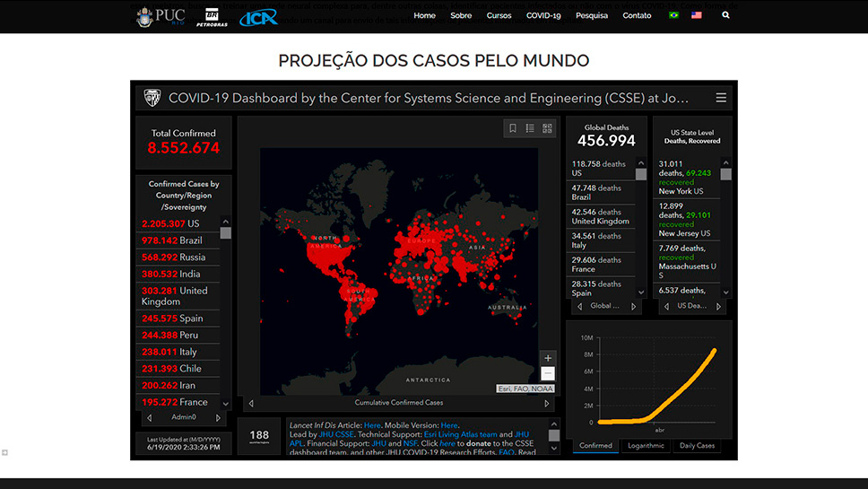Click the Global Deaths list scrollbar thumb

pyautogui.click(x=641, y=174)
